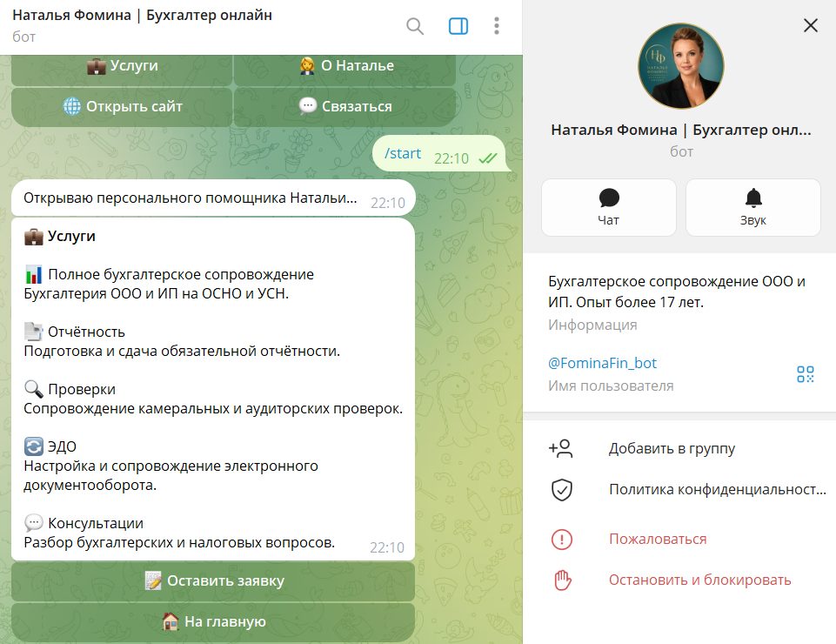Click the chat header title Наталья Фомина
Image resolution: width=836 pixels, height=644 pixels.
click(142, 16)
